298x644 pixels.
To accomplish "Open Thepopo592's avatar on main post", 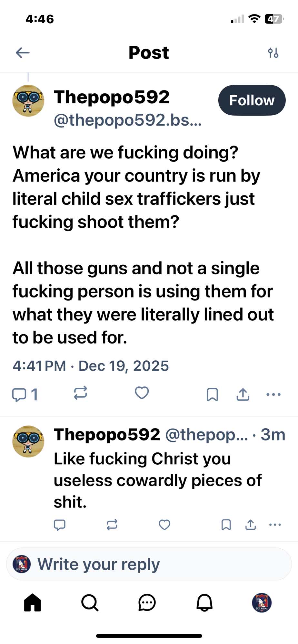I will [28, 101].
